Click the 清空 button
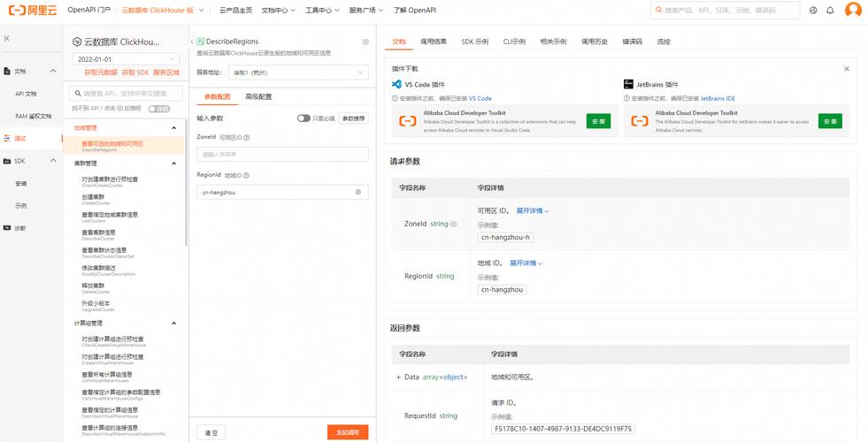The width and height of the screenshot is (868, 442). (x=211, y=432)
